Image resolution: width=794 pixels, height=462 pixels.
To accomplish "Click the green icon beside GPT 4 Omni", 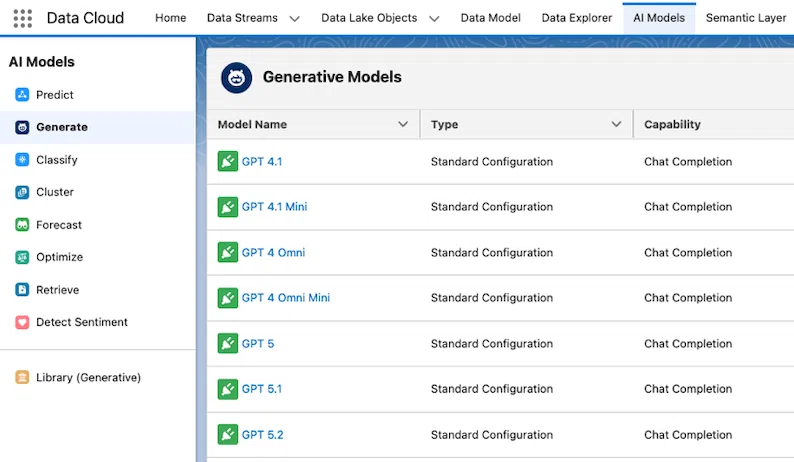I will [x=228, y=252].
